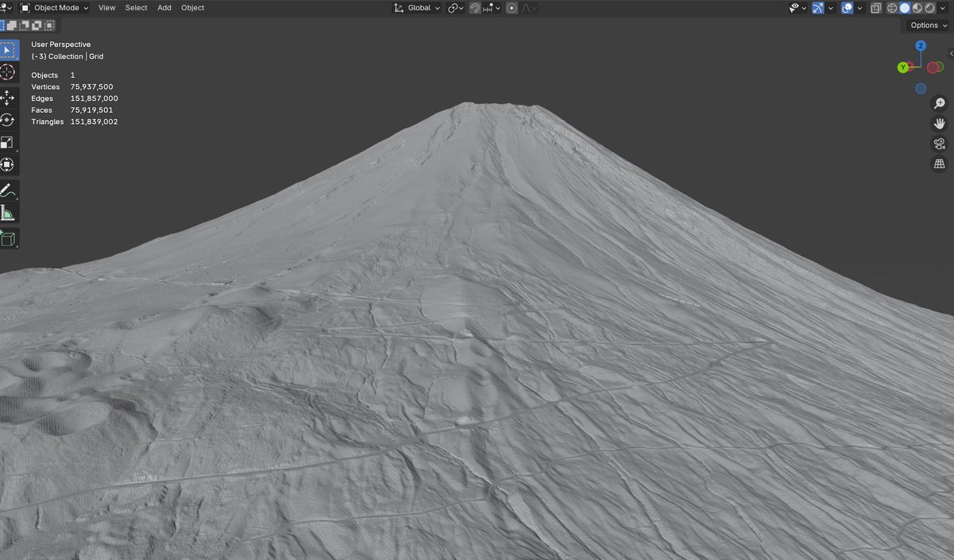This screenshot has width=954, height=560.
Task: Click the '(-3) Collection | Grid' text
Action: pos(68,56)
